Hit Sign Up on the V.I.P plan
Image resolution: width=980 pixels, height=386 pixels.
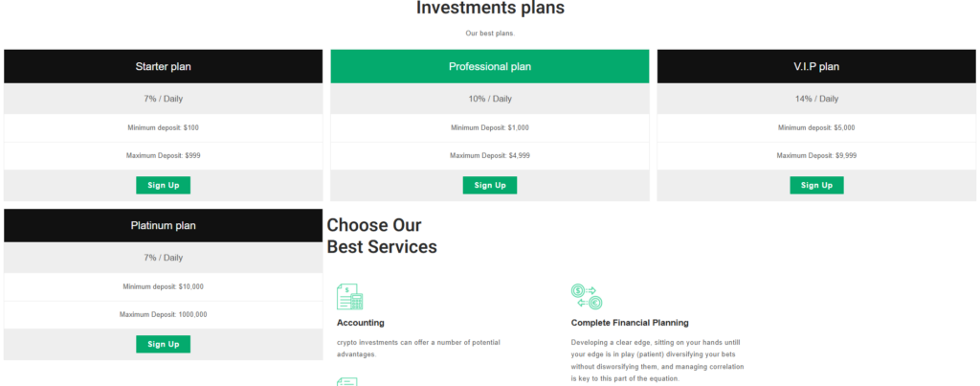[x=816, y=185]
